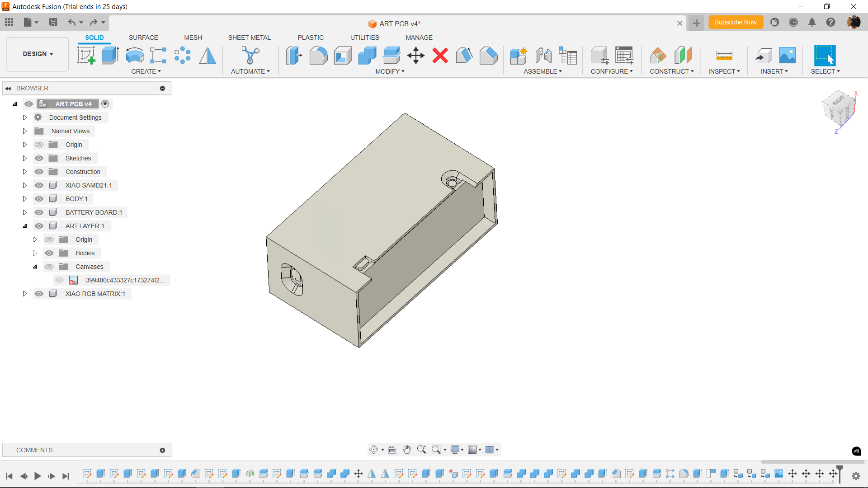
Task: Open the Automate tool icon
Action: pos(250,56)
